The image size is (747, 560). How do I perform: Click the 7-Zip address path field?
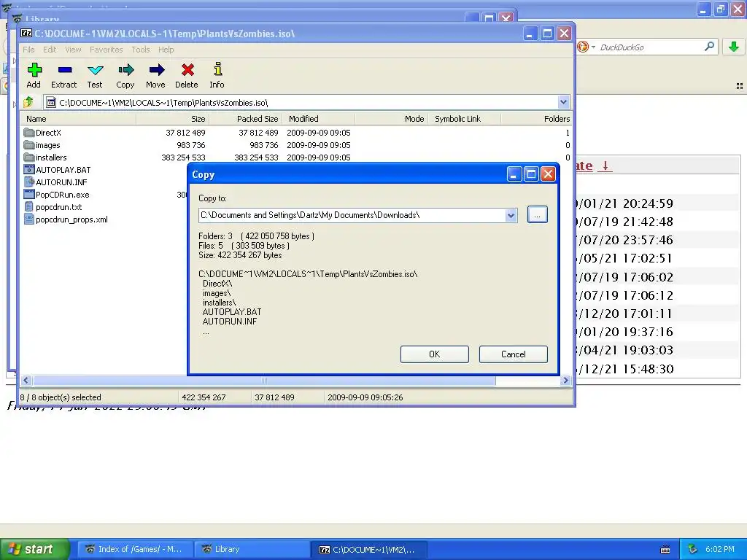pos(301,102)
